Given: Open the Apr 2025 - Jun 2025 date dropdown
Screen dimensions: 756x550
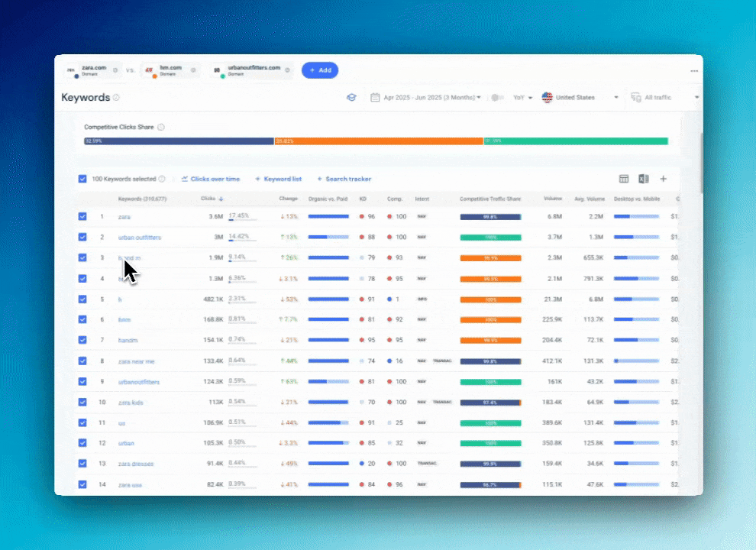Looking at the screenshot, I should pyautogui.click(x=432, y=98).
